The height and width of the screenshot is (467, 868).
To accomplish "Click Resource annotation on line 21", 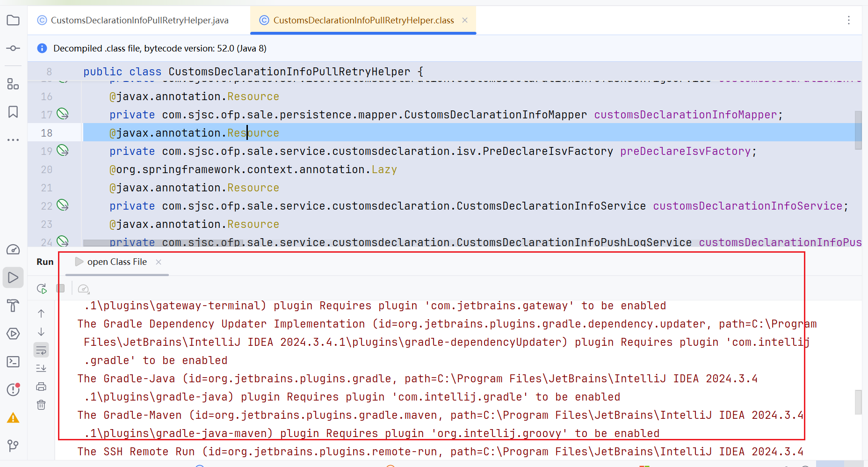I will (253, 188).
